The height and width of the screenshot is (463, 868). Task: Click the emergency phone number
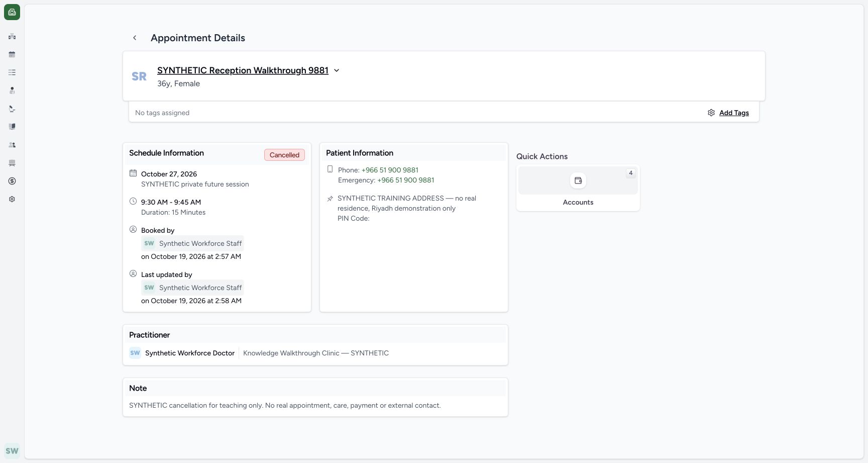coord(406,180)
